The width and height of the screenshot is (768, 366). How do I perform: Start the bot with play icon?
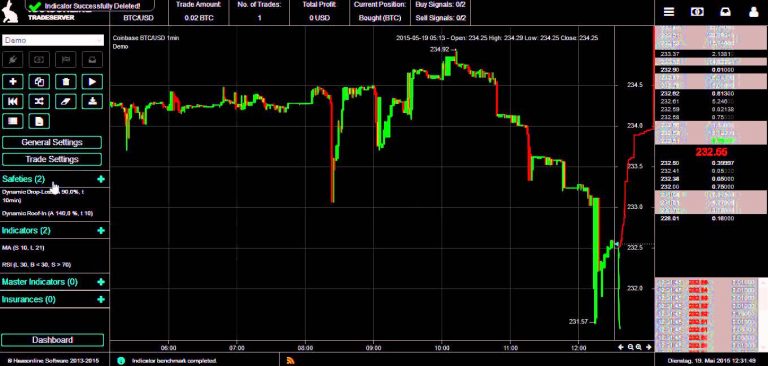(92, 82)
